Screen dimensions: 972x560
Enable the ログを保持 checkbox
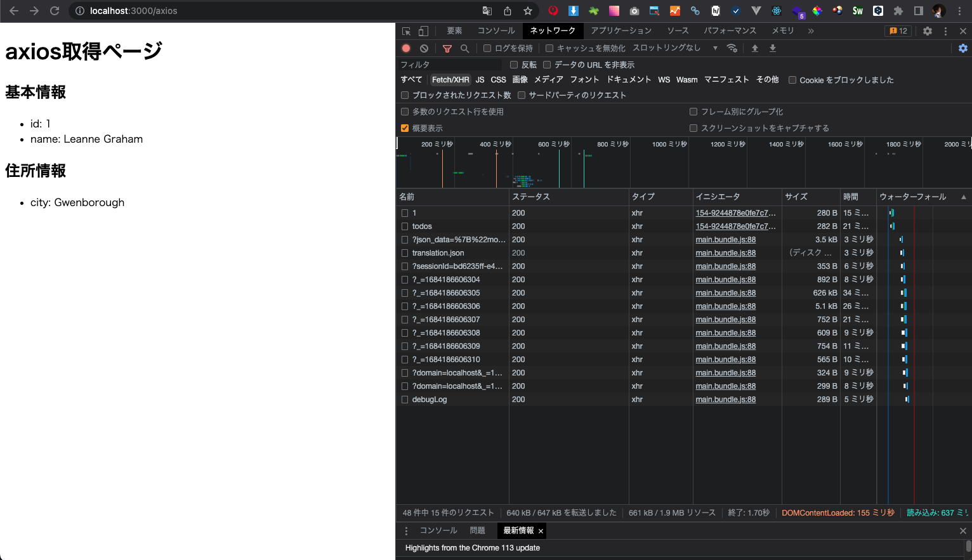(486, 48)
